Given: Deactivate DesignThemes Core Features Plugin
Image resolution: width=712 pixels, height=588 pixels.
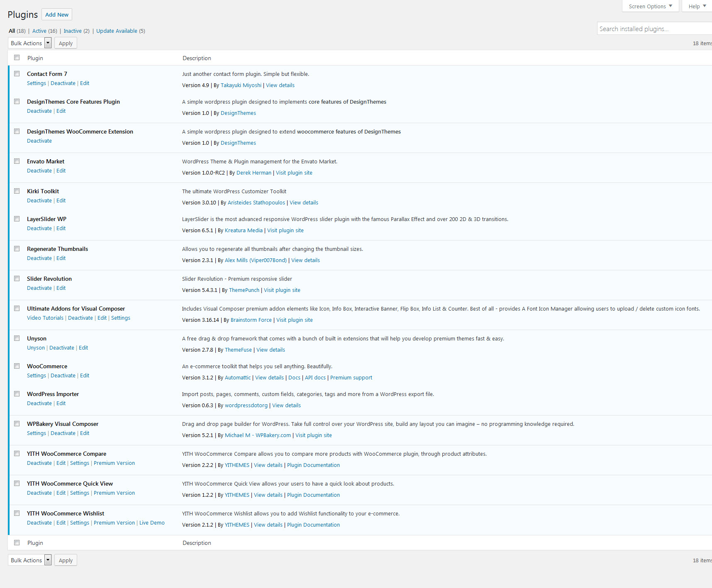Looking at the screenshot, I should (39, 111).
